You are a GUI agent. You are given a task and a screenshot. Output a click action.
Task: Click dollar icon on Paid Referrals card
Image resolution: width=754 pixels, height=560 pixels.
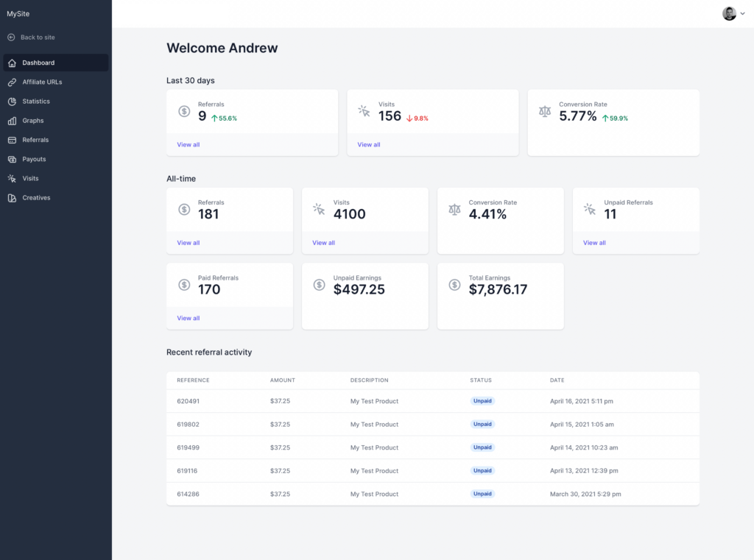184,285
